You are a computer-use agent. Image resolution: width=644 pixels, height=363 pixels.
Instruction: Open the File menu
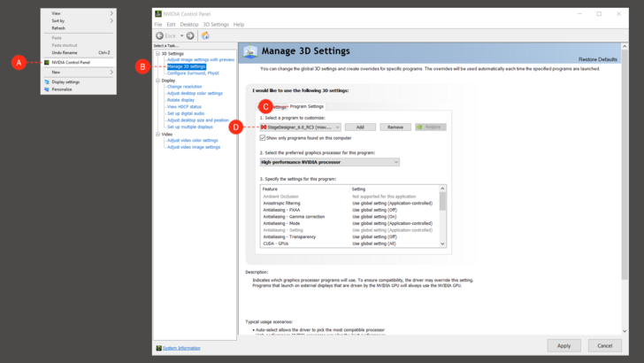tap(158, 24)
